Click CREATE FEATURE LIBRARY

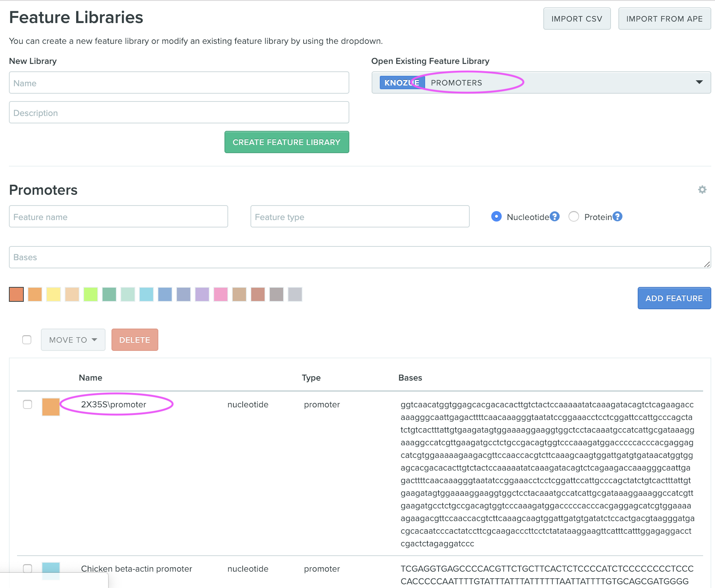click(x=286, y=142)
